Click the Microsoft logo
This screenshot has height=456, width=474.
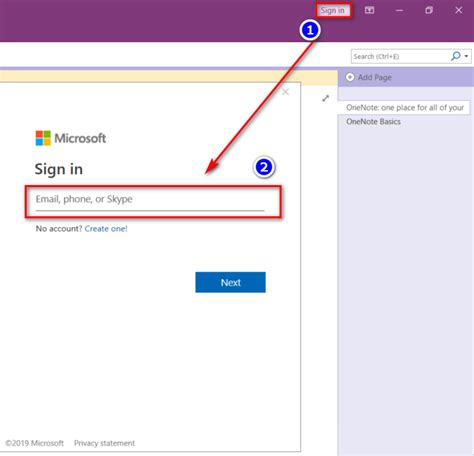point(71,138)
